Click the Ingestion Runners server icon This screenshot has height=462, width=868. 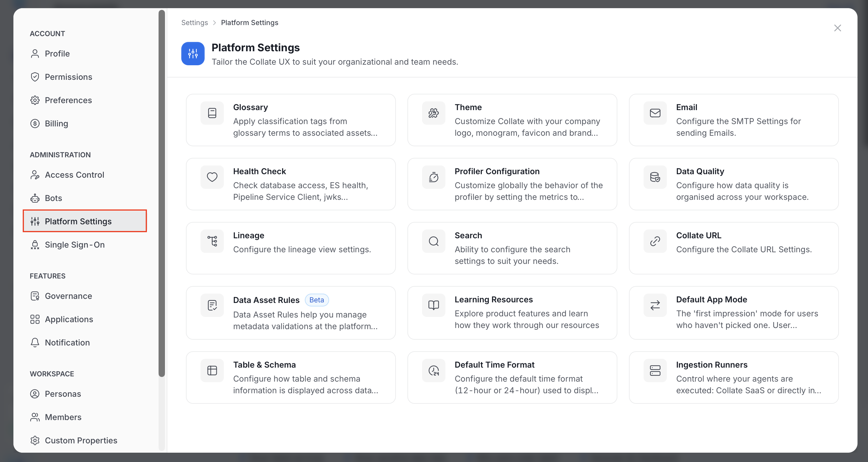coord(655,371)
